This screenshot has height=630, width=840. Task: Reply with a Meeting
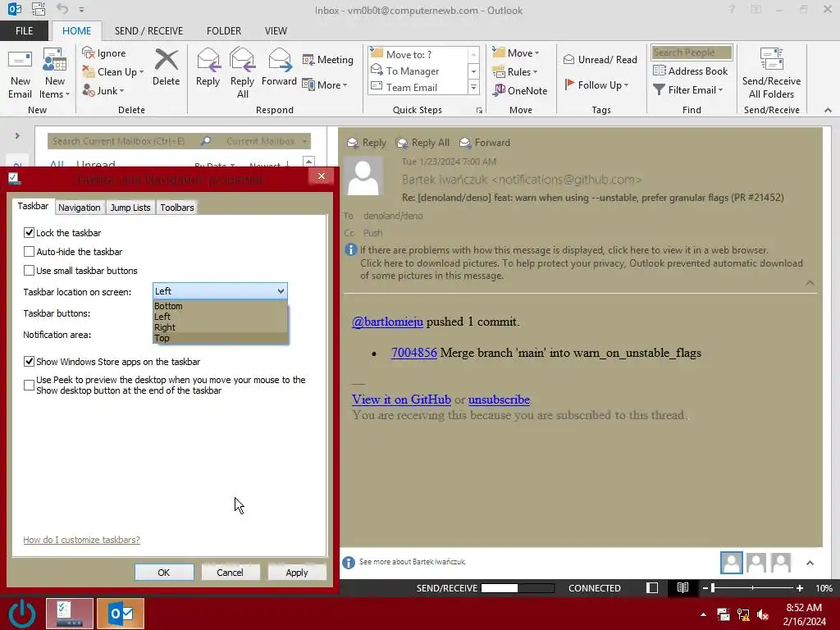click(x=328, y=59)
